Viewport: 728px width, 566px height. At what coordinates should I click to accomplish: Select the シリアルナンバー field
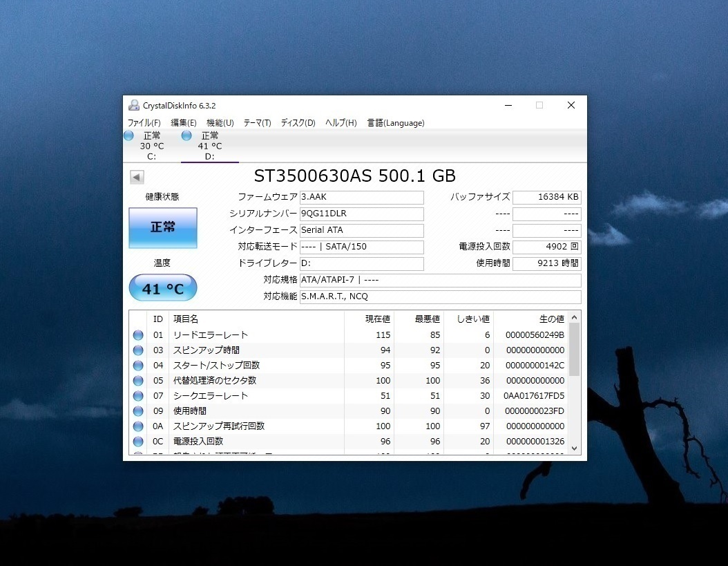point(361,214)
